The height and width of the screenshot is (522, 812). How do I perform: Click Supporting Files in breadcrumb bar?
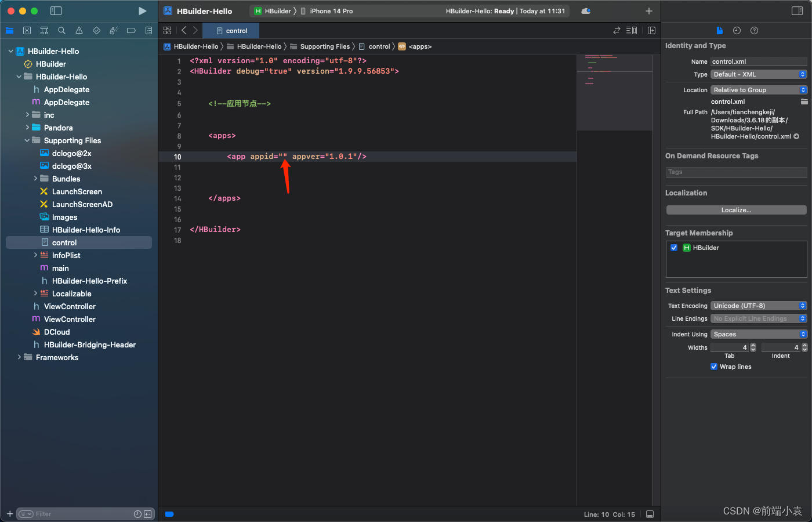pyautogui.click(x=320, y=46)
